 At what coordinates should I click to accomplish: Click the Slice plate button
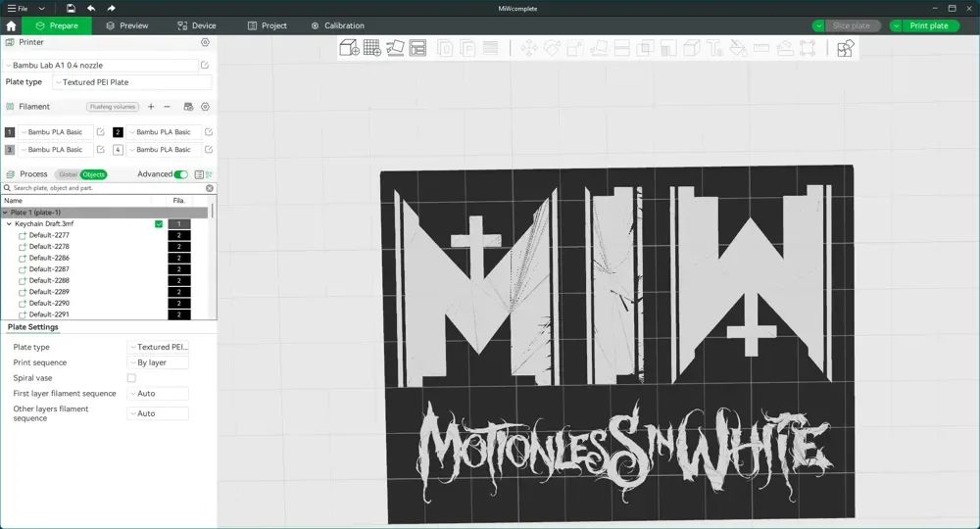854,25
